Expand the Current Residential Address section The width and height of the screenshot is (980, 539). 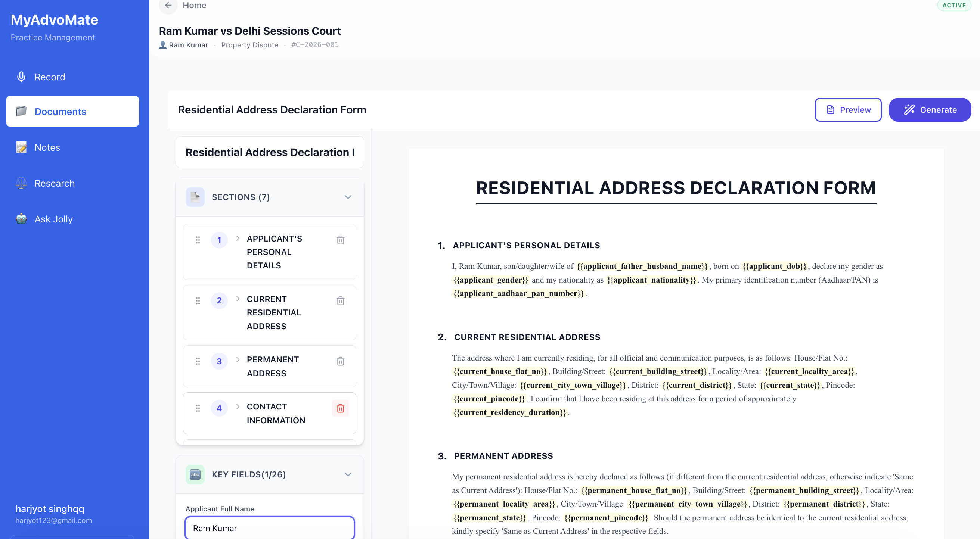pyautogui.click(x=238, y=299)
